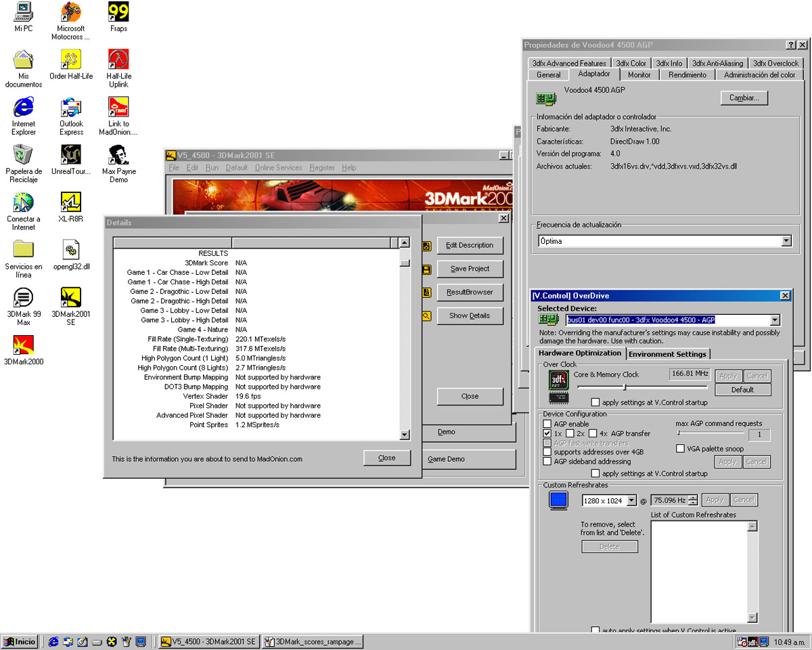Click the Cambiar... button
Screen dimensions: 812x650
(744, 97)
